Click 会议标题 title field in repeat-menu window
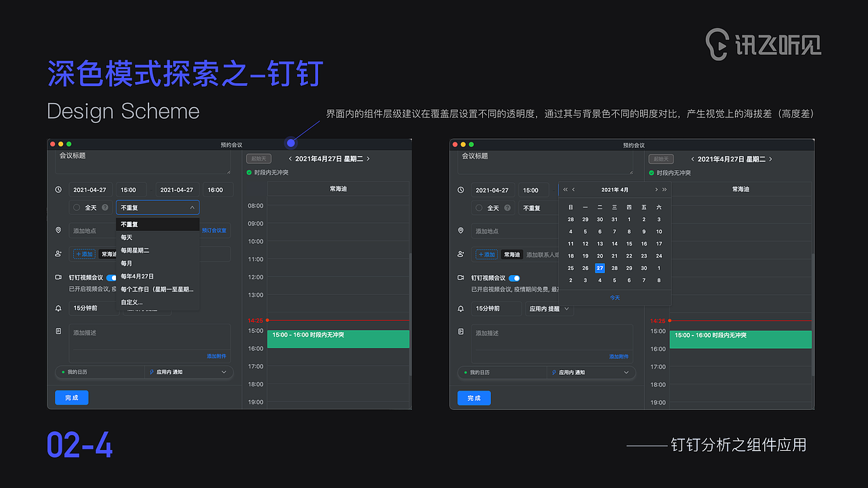The width and height of the screenshot is (868, 488). click(x=143, y=163)
